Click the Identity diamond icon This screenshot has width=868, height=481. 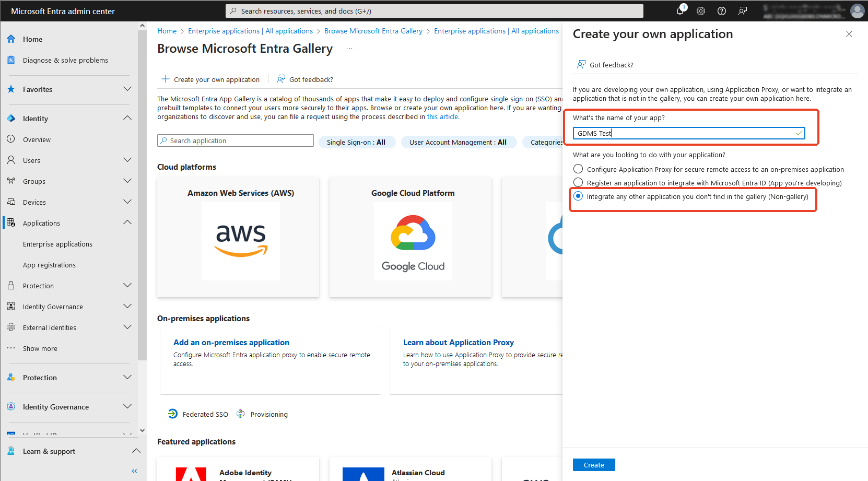coord(11,119)
